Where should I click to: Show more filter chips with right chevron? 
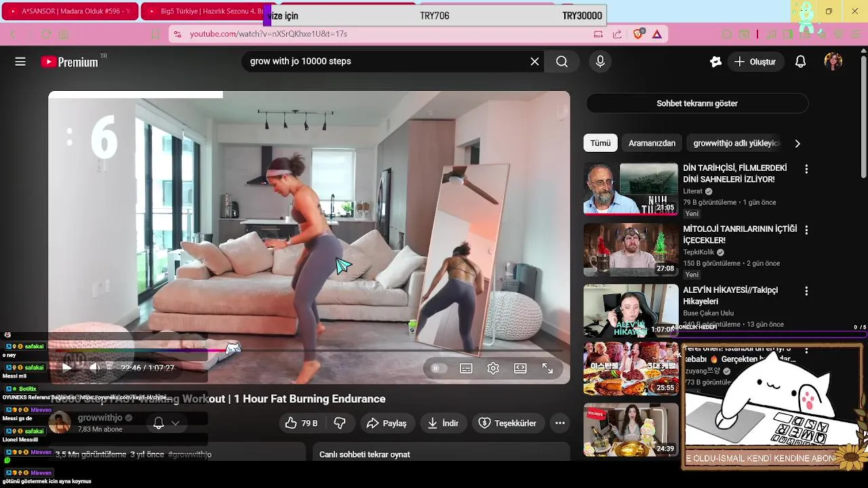[x=797, y=143]
